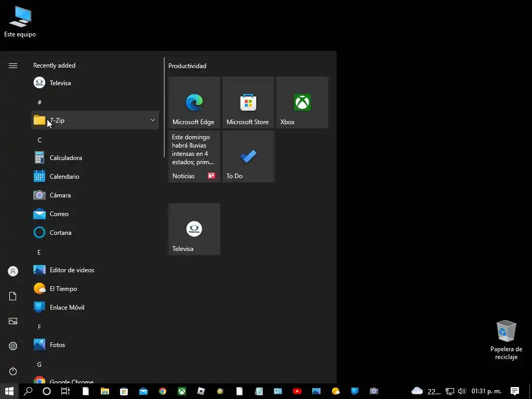Click the Windows Start button
Screen dimensions: 532x399
click(x=9, y=391)
